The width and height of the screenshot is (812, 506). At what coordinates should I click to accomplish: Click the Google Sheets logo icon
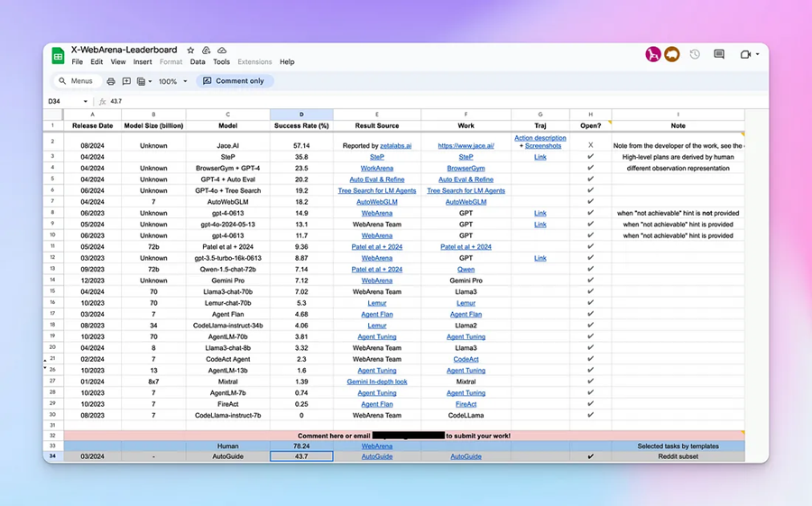pyautogui.click(x=58, y=55)
